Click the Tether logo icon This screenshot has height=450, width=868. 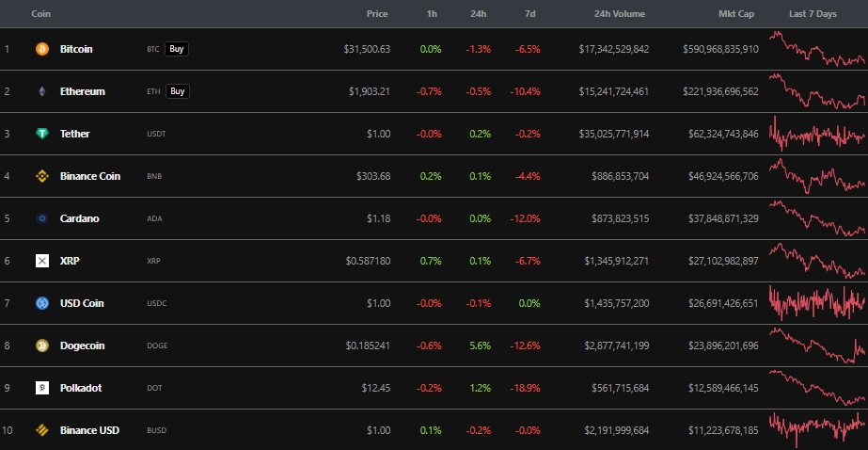(x=41, y=134)
